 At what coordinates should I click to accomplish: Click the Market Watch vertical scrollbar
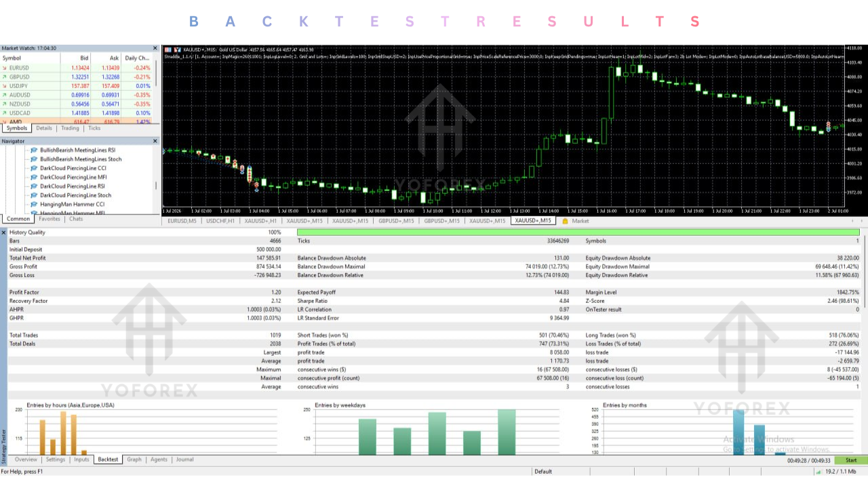point(157,73)
